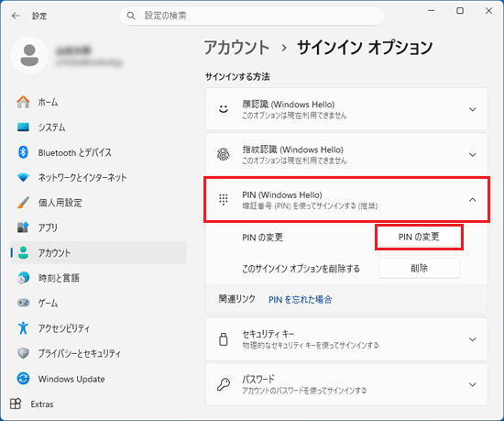Click セキュリティ キー title text
Screen dimensions: 504x421
268,334
